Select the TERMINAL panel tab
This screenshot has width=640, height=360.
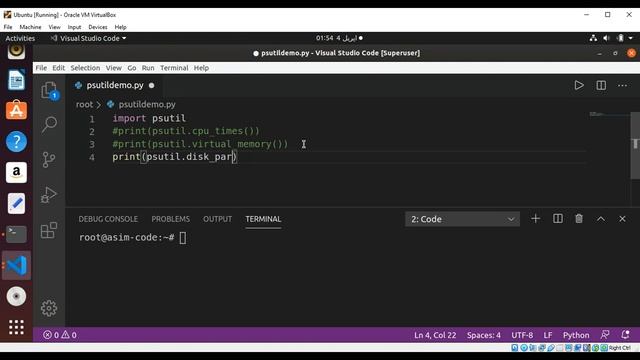click(x=263, y=219)
